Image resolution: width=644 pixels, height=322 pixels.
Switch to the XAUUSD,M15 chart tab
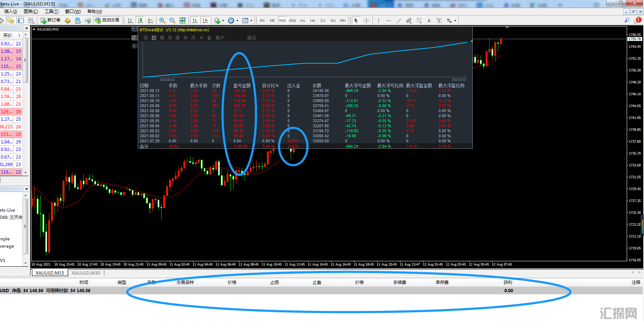tap(50, 273)
